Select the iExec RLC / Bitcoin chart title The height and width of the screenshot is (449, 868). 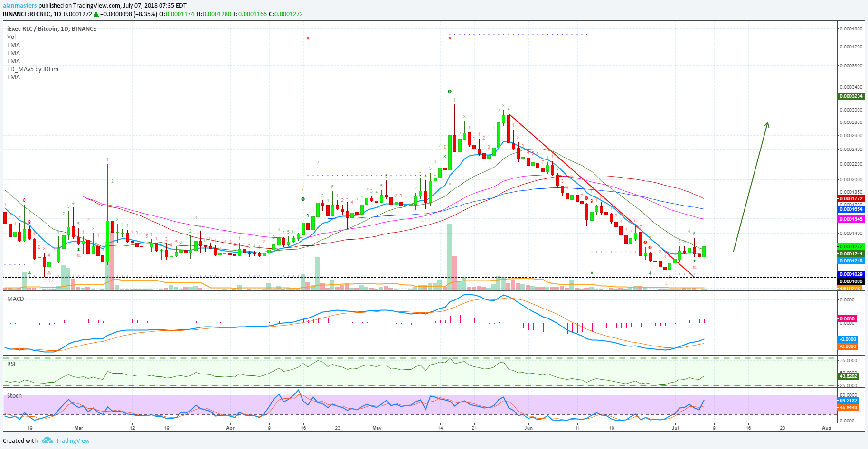(x=52, y=29)
